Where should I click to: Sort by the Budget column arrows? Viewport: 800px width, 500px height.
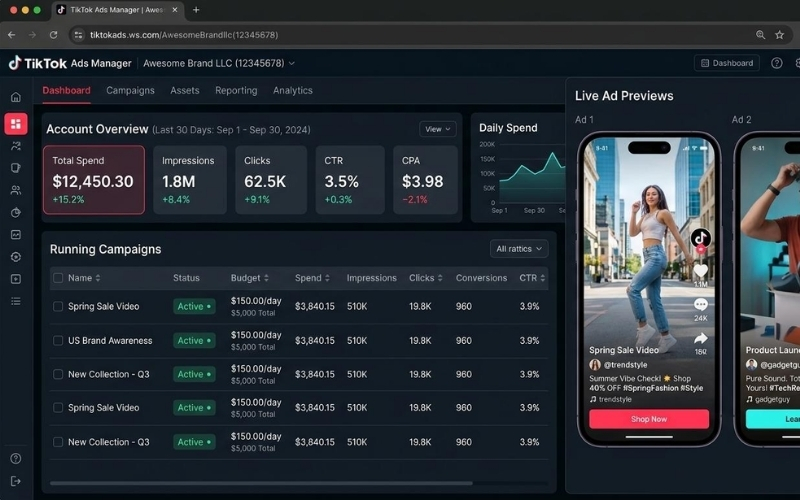266,278
